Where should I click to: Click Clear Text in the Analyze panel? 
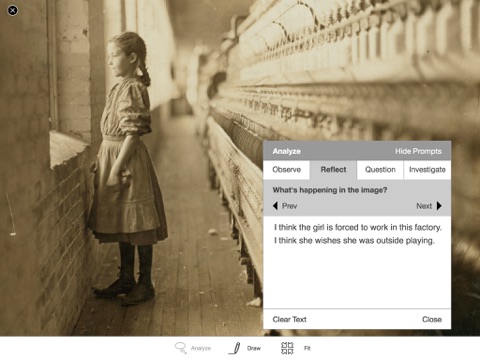pos(289,319)
